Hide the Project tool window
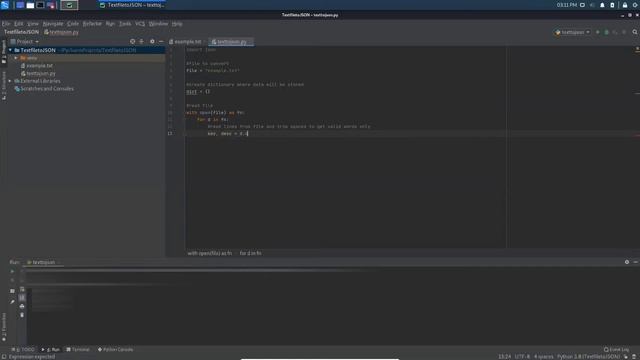Viewport: 640px width, 360px height. click(161, 42)
